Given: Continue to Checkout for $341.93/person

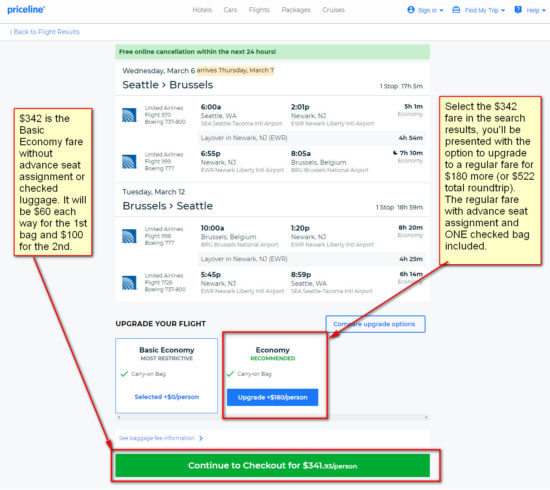Looking at the screenshot, I should [273, 465].
